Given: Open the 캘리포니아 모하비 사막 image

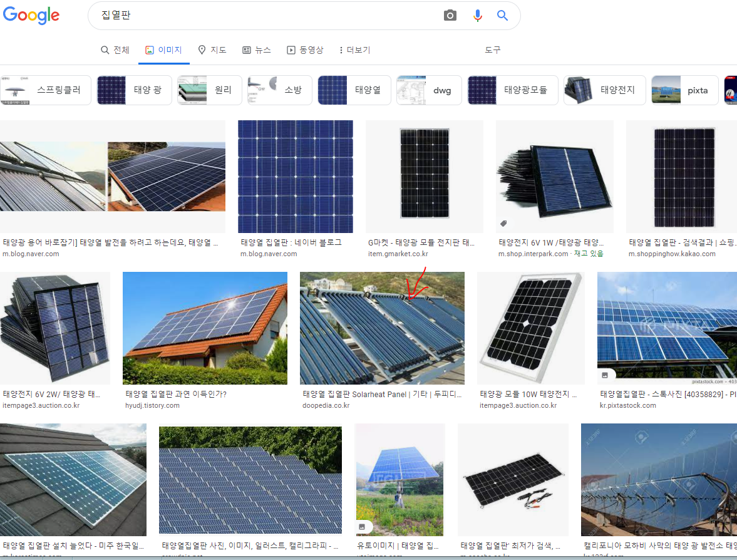Looking at the screenshot, I should pos(659,480).
